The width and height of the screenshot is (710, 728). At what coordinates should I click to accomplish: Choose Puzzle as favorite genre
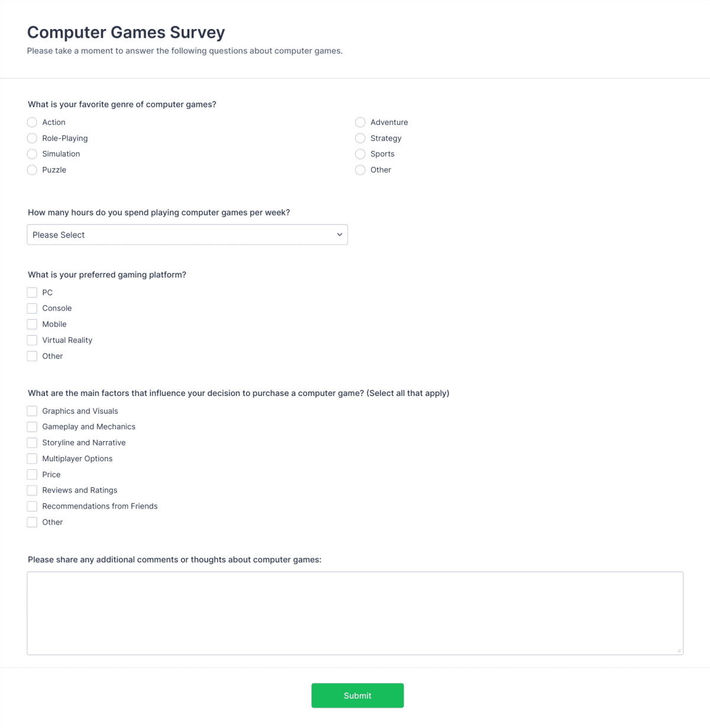[32, 170]
